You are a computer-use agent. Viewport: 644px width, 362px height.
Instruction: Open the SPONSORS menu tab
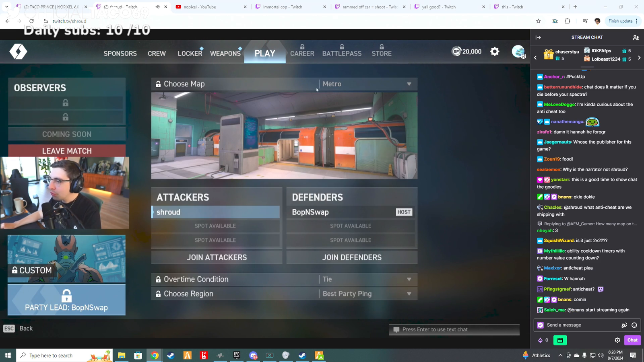[120, 53]
